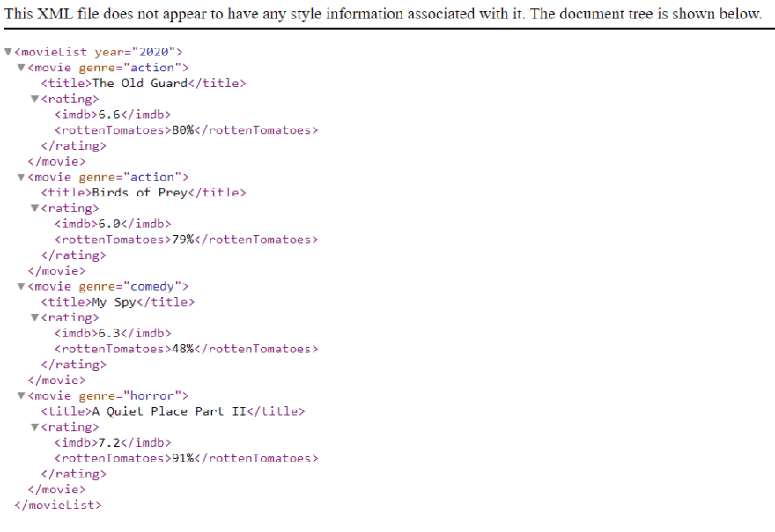This screenshot has width=775, height=532.
Task: Click the title text Birds of Prey
Action: [140, 192]
